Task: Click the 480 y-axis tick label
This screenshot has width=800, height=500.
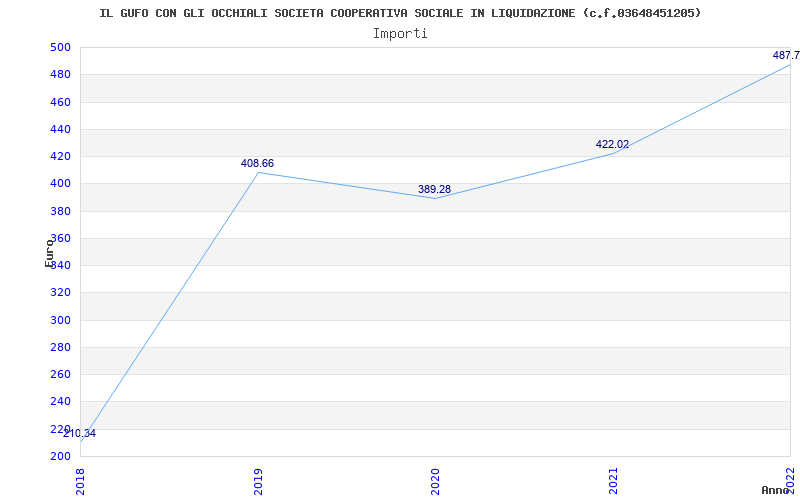Action: 60,74
